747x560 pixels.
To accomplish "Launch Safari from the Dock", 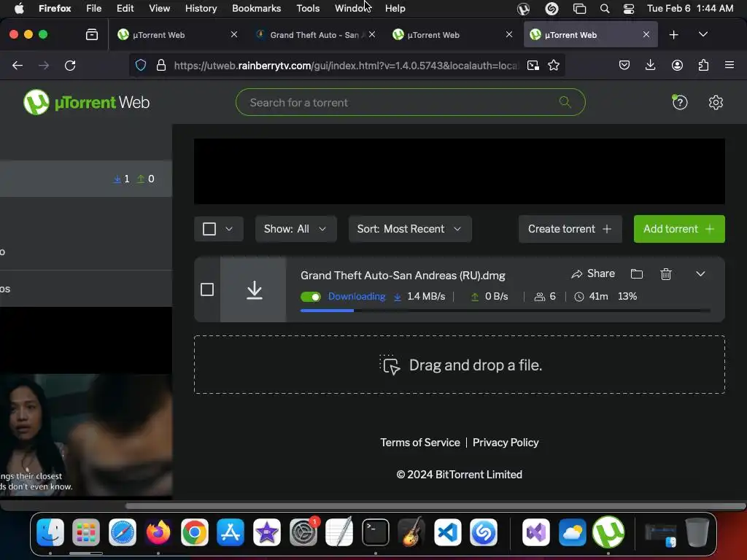I will (123, 532).
